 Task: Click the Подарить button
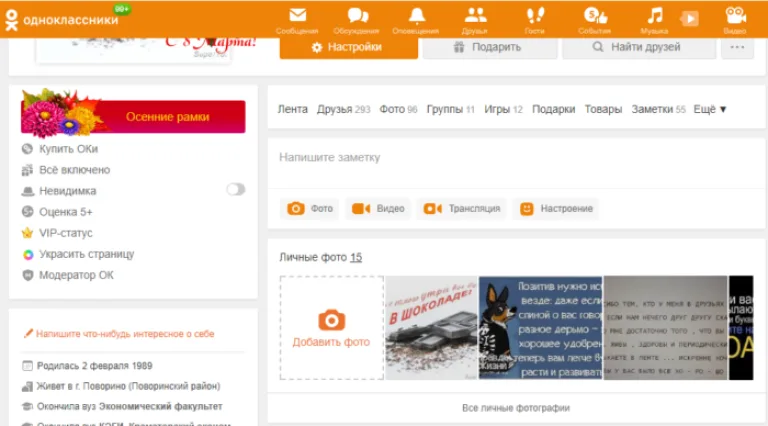tap(490, 47)
